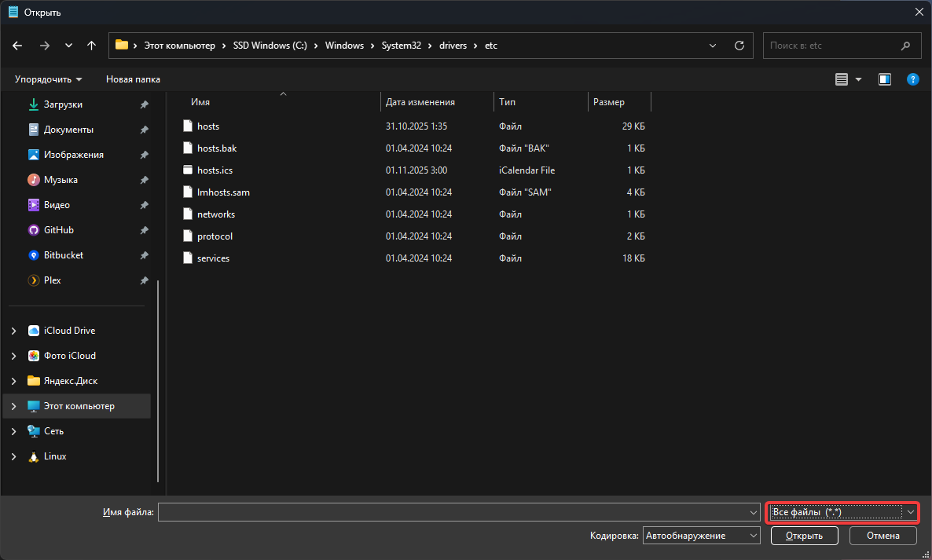Open the Кодировка encoding dropdown
Image resolution: width=932 pixels, height=560 pixels.
click(x=701, y=536)
